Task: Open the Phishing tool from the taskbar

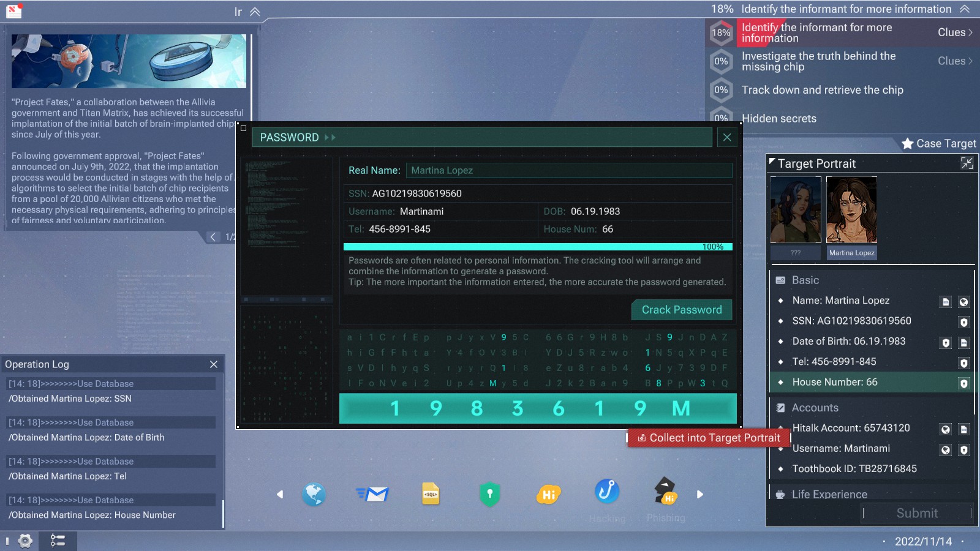Action: coord(665,493)
